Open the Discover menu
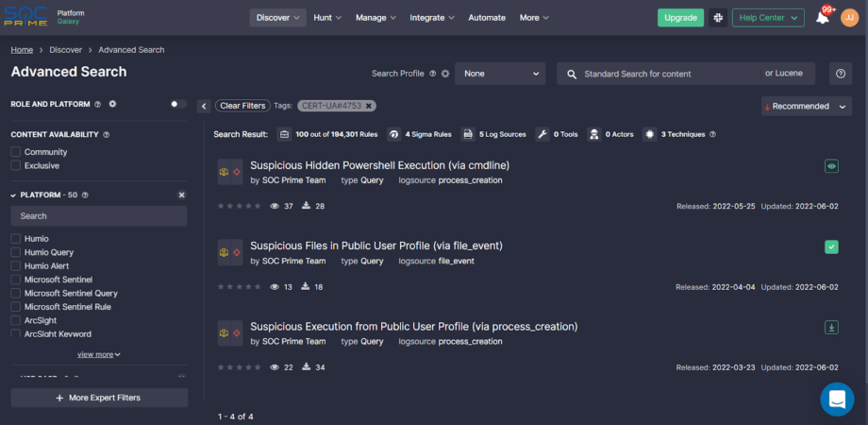The width and height of the screenshot is (868, 425). point(278,18)
